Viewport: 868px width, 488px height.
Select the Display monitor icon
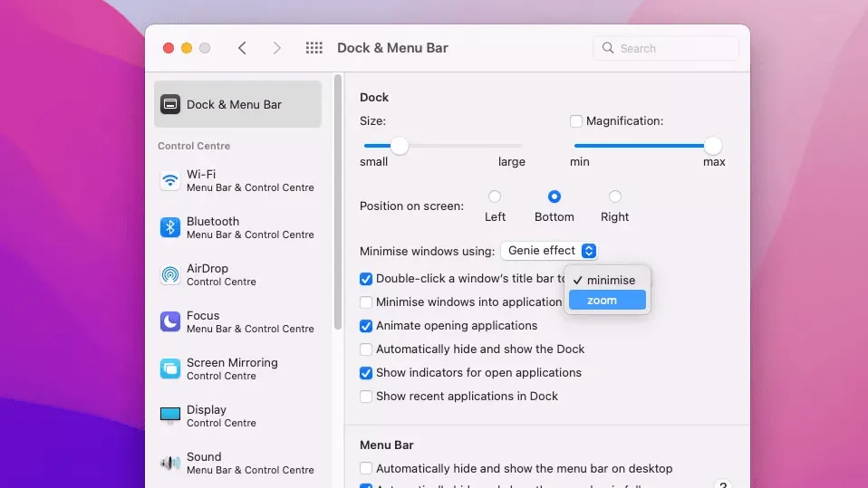[x=170, y=416]
